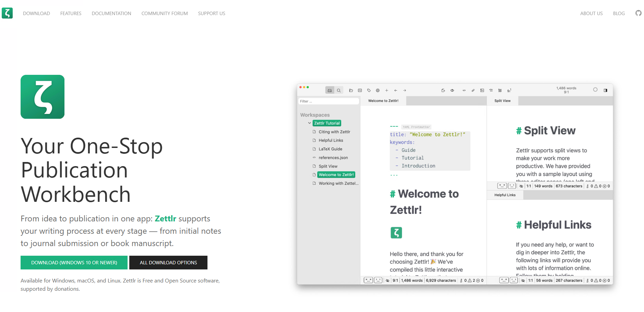Screen dimensions: 644x312
Task: Click the pomodoro circle icon
Action: click(x=595, y=90)
